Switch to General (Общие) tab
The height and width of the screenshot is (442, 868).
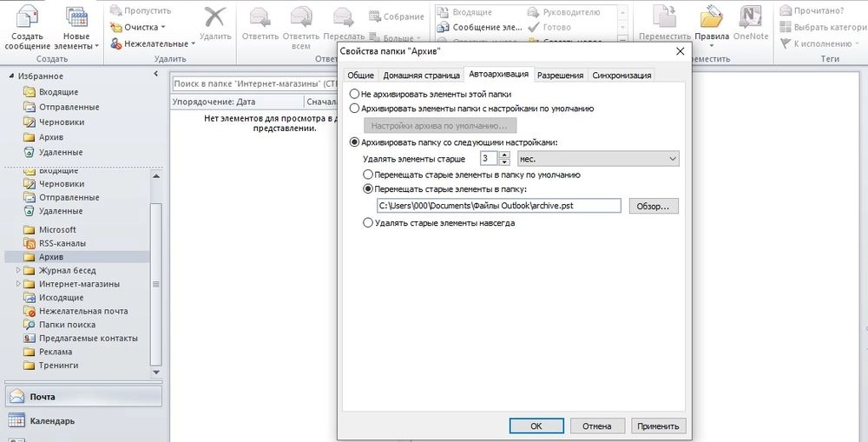pos(361,76)
